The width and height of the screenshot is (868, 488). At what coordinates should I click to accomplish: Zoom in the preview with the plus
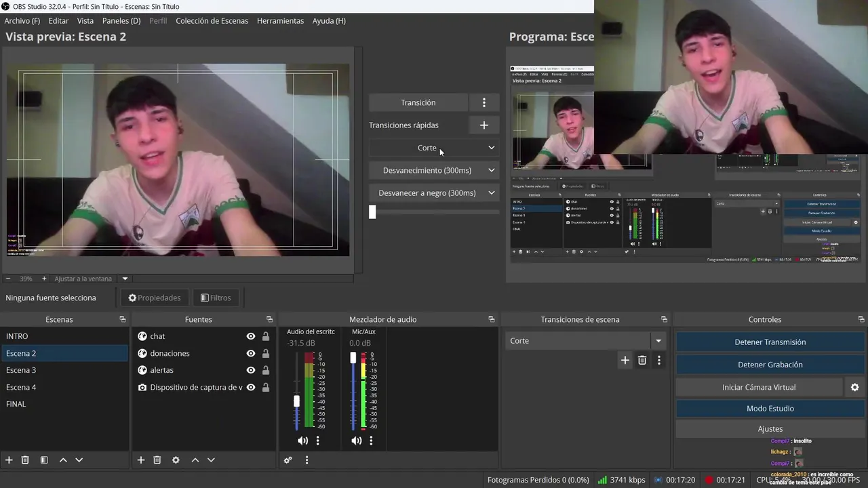[44, 279]
